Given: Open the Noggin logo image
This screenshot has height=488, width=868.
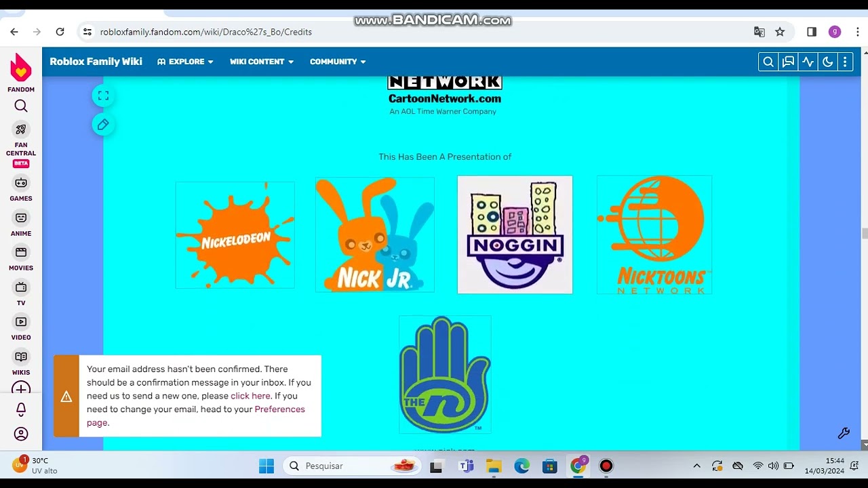Looking at the screenshot, I should tap(515, 235).
